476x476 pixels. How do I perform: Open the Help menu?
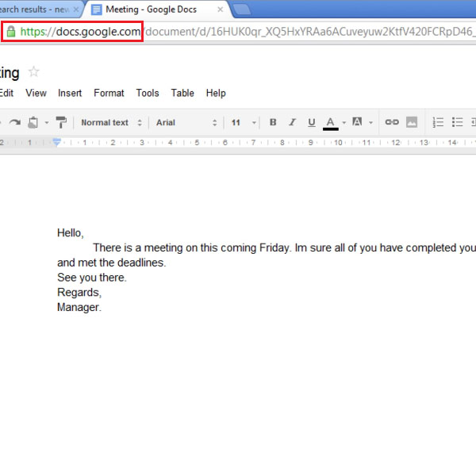(216, 93)
